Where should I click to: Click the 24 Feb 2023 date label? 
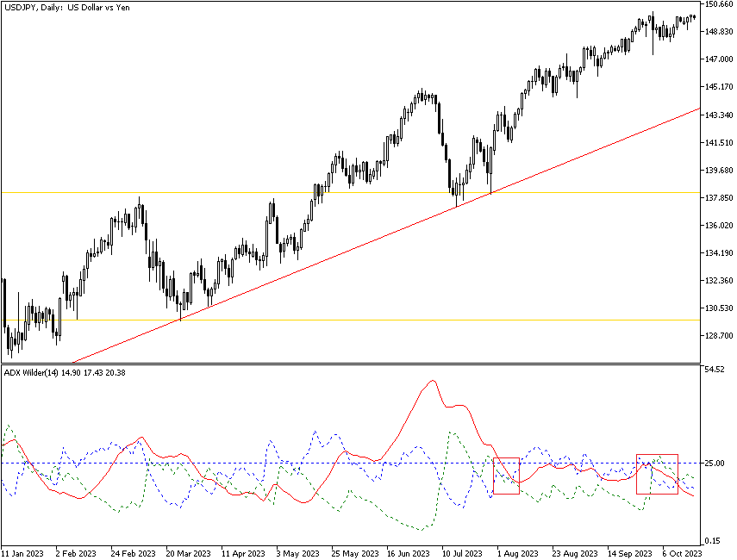[x=133, y=552]
